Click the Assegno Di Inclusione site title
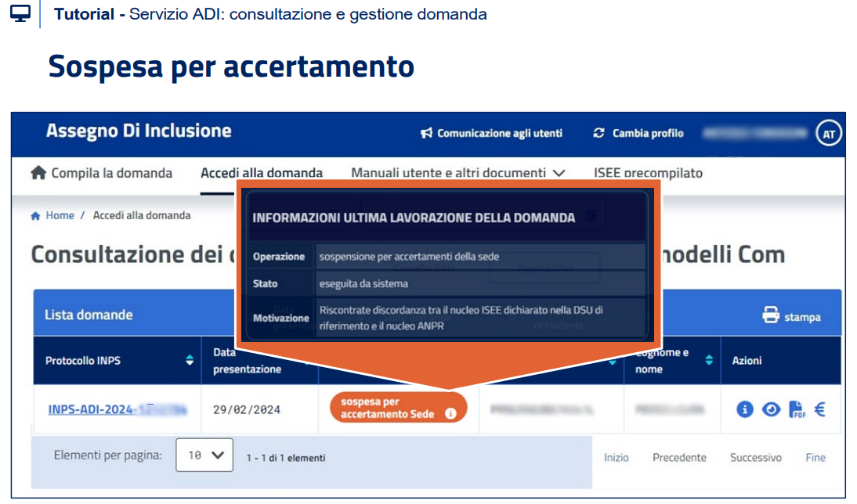 coord(139,131)
